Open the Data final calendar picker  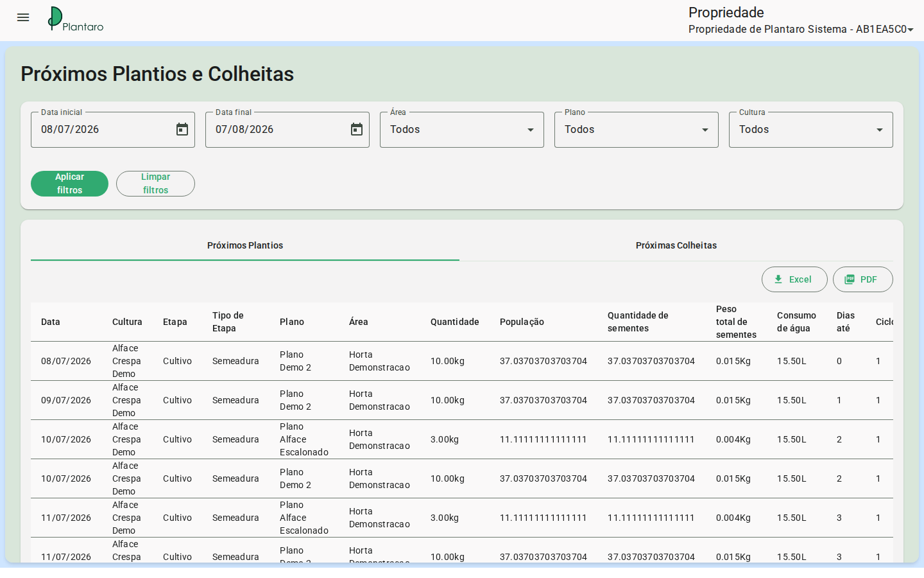[357, 130]
